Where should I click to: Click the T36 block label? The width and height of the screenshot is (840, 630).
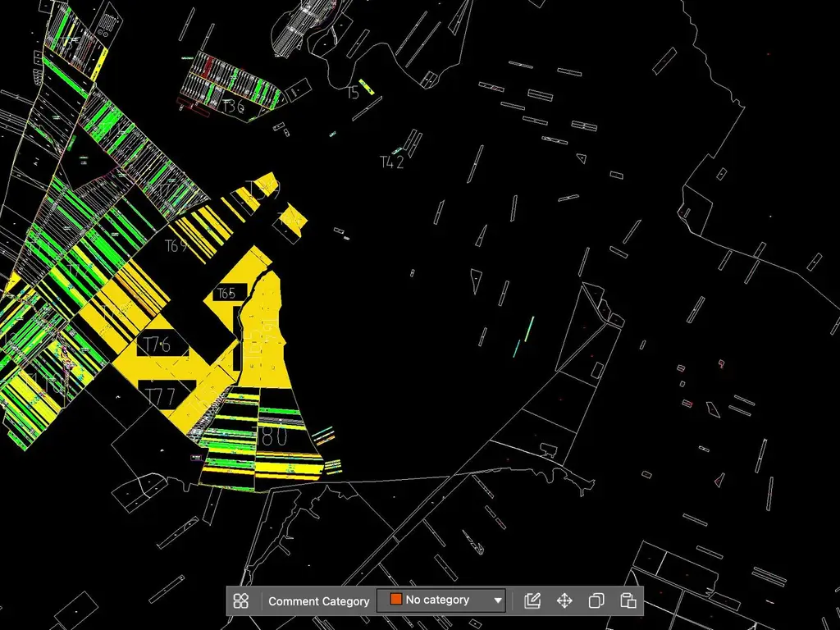[233, 106]
